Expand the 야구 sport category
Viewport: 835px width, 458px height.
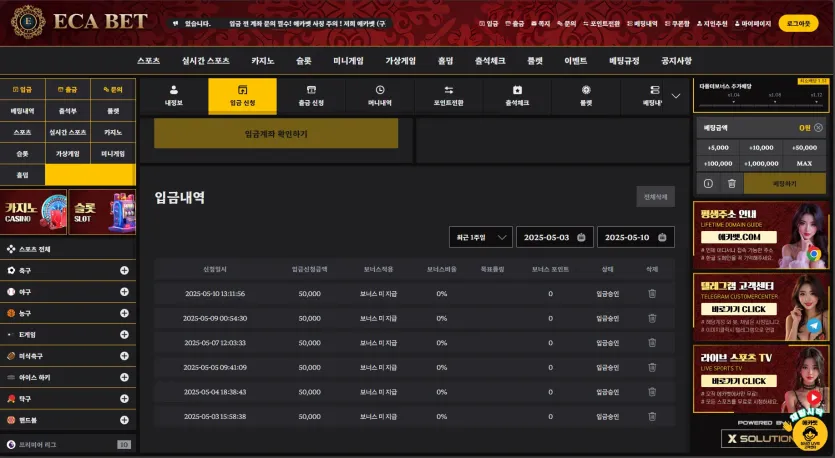tap(124, 292)
